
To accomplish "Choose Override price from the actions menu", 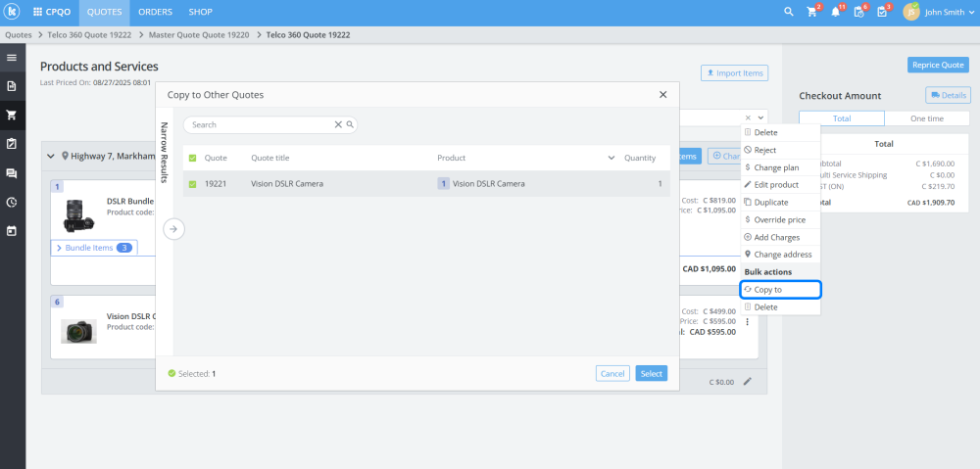I will click(x=781, y=220).
